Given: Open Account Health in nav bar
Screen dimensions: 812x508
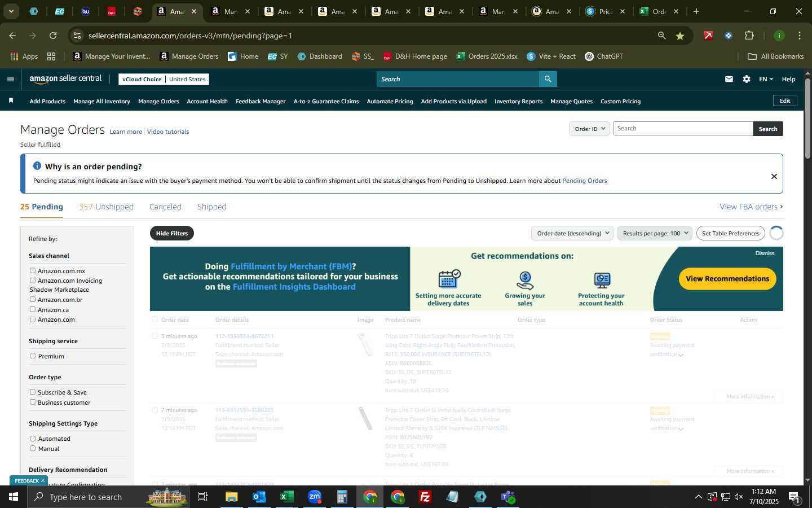Looking at the screenshot, I should (207, 102).
